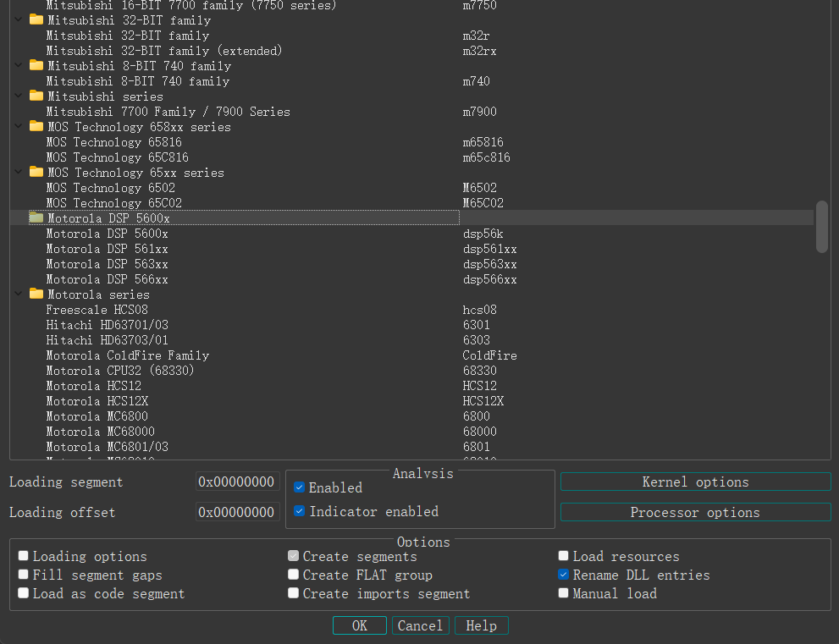
Task: Collapse the MOS Technology 658xx series group
Action: click(18, 126)
